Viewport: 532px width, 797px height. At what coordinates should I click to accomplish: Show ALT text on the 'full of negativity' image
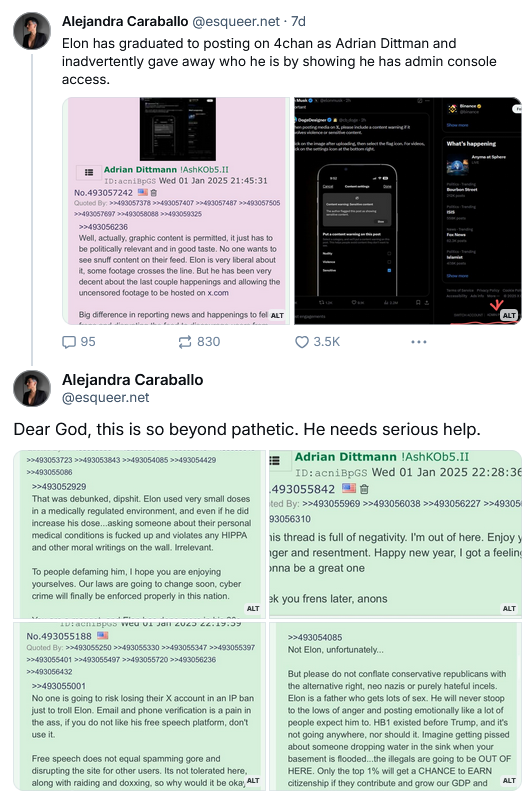point(509,608)
